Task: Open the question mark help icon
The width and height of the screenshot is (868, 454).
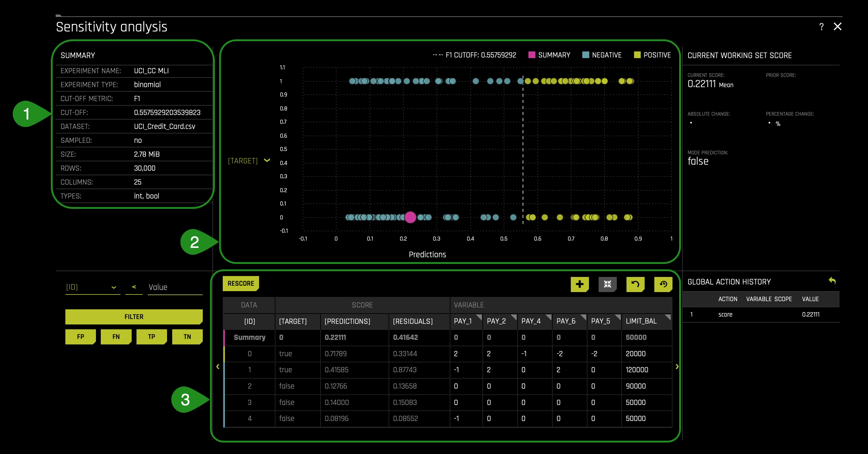Action: 821,27
